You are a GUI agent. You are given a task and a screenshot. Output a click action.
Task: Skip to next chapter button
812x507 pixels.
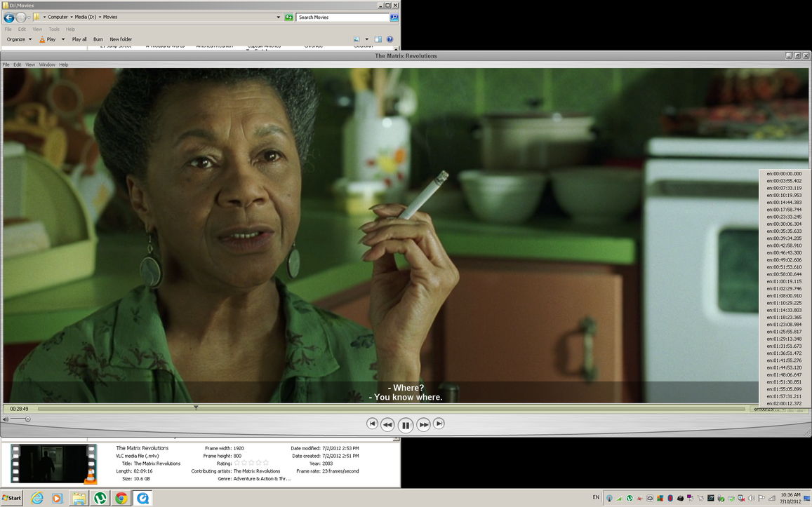[x=439, y=424]
